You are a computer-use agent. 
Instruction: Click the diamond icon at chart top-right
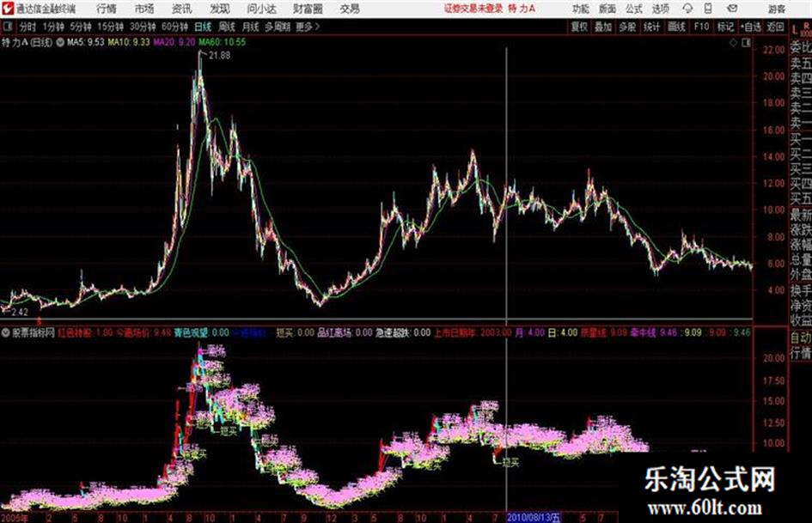coord(733,43)
